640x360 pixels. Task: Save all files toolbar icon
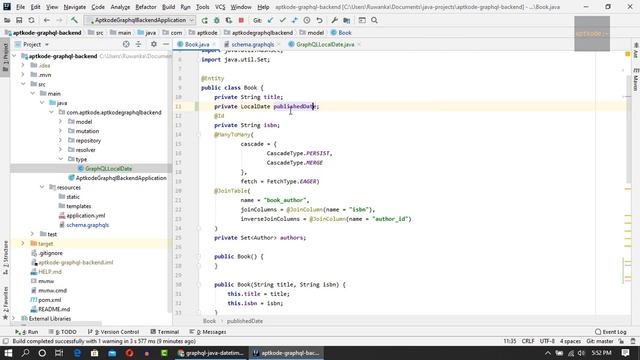19,20
